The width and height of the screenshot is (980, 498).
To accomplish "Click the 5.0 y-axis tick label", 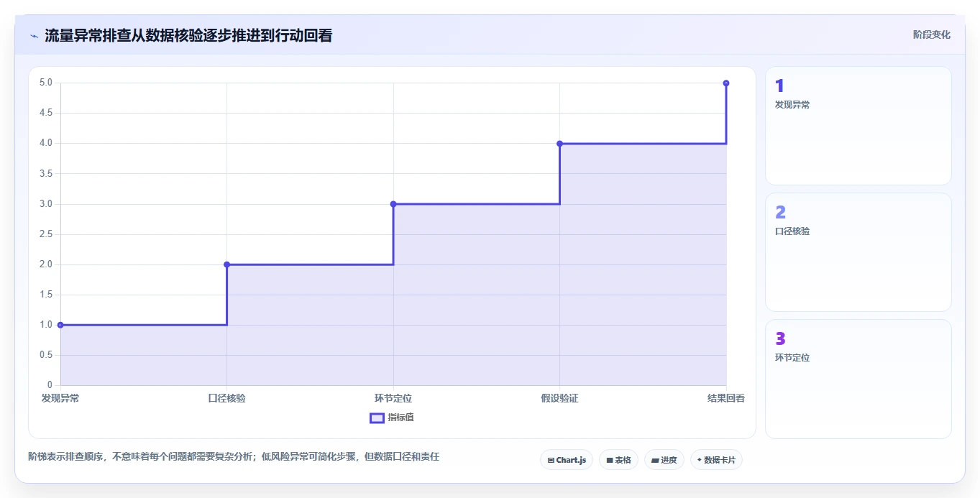I will click(45, 83).
